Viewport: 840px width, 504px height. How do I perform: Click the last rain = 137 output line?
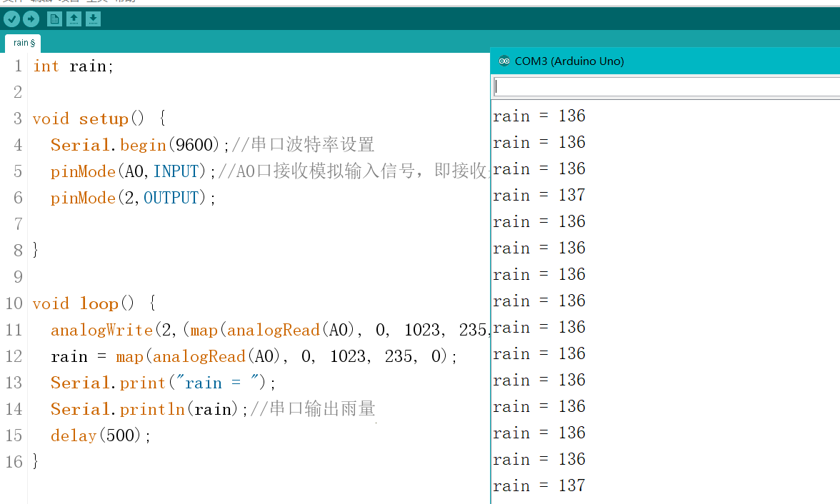coord(539,485)
